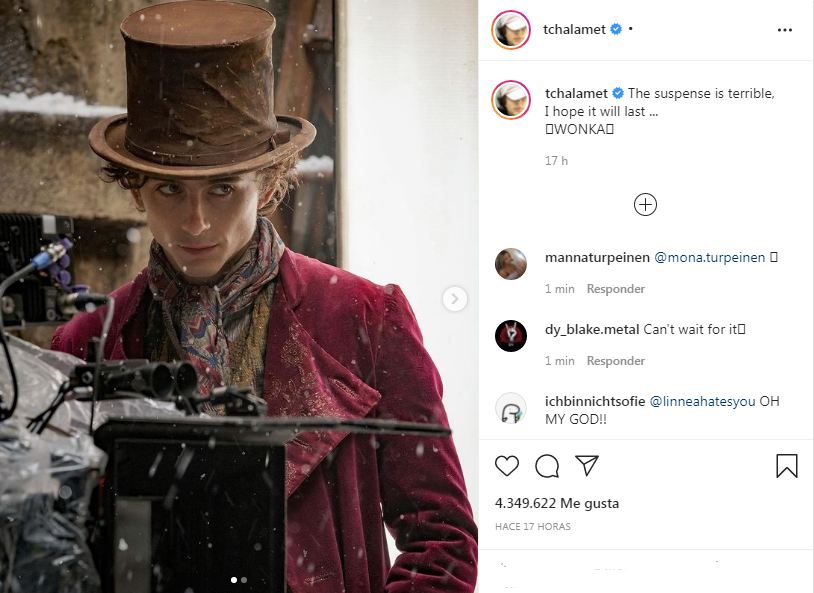Open the @mona.turpeinen mention link
This screenshot has height=593, width=814.
[x=709, y=258]
